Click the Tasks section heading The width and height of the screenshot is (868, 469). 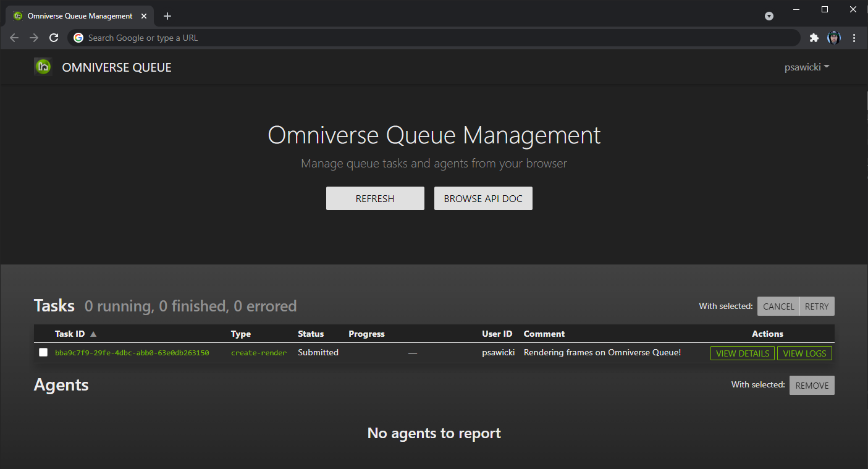[x=54, y=306]
